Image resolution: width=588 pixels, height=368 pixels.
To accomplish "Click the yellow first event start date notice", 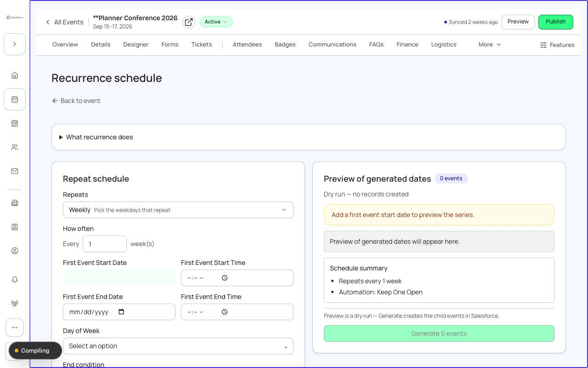I will pyautogui.click(x=439, y=215).
